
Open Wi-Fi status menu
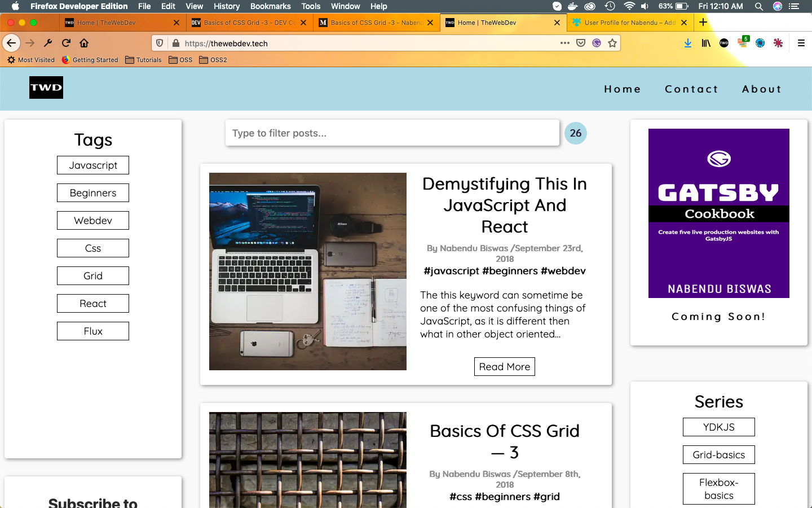click(629, 6)
